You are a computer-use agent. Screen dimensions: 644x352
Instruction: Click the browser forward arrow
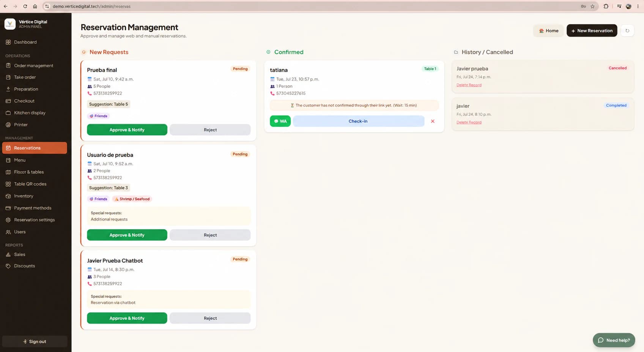[15, 6]
